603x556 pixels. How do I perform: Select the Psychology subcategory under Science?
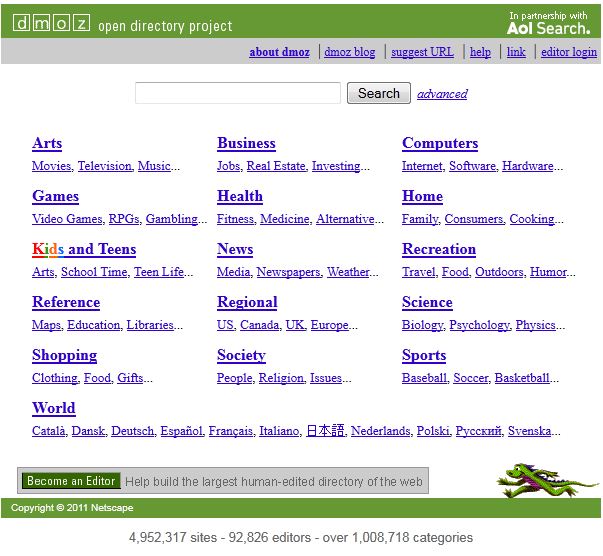[479, 325]
